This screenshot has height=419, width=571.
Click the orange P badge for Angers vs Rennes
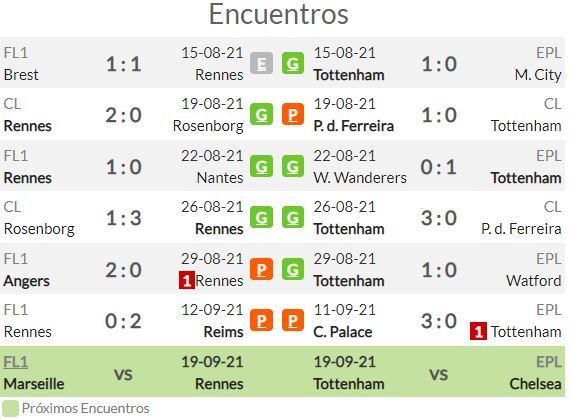tap(261, 269)
